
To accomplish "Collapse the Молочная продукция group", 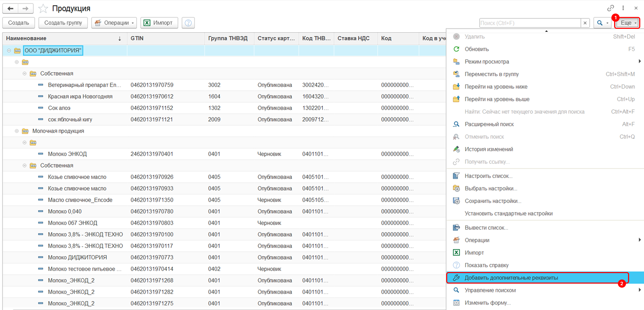I will click(17, 131).
